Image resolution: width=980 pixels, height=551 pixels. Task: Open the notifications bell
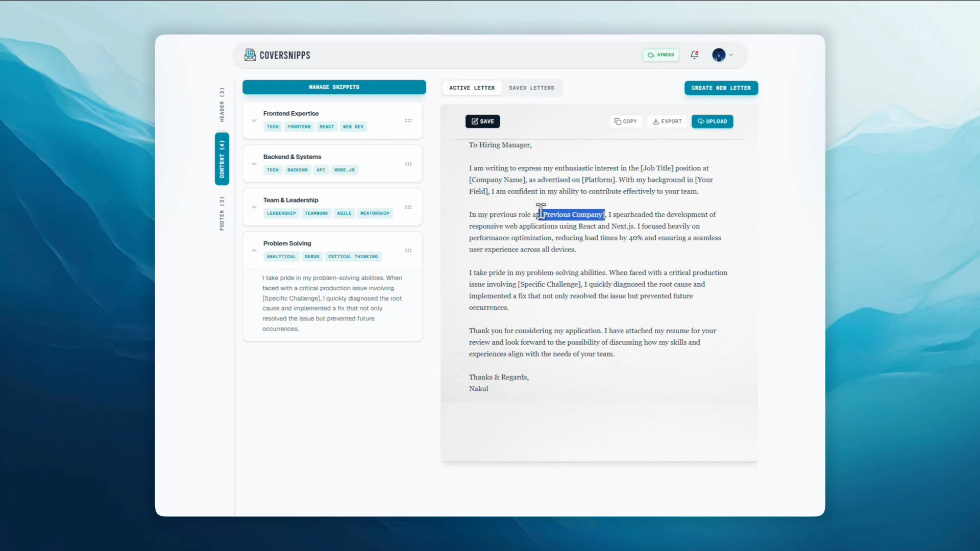point(694,55)
